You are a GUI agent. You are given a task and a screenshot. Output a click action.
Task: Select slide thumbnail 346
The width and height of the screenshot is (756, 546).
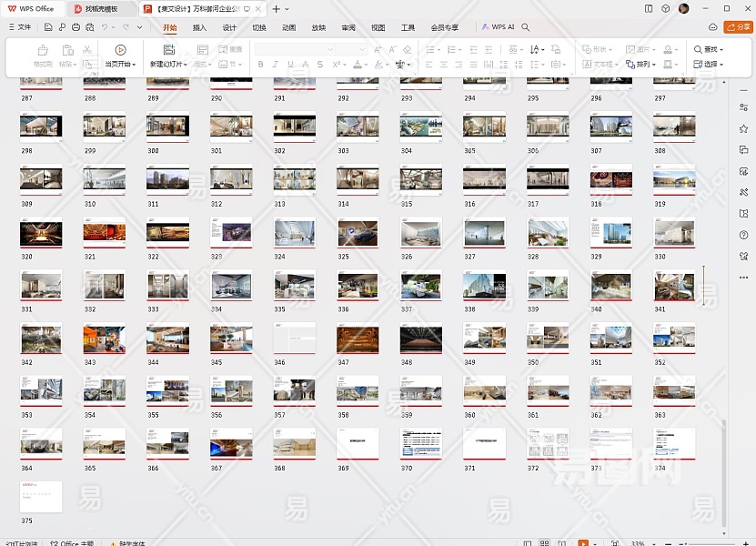pyautogui.click(x=294, y=338)
